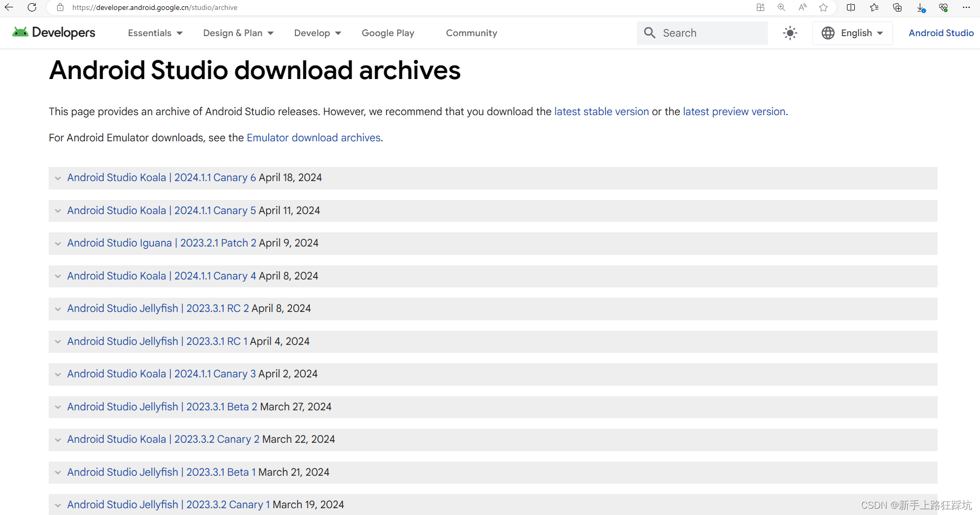Expand Iguana 2023.2.1 Patch 2 chevron
The width and height of the screenshot is (980, 515).
pos(58,243)
